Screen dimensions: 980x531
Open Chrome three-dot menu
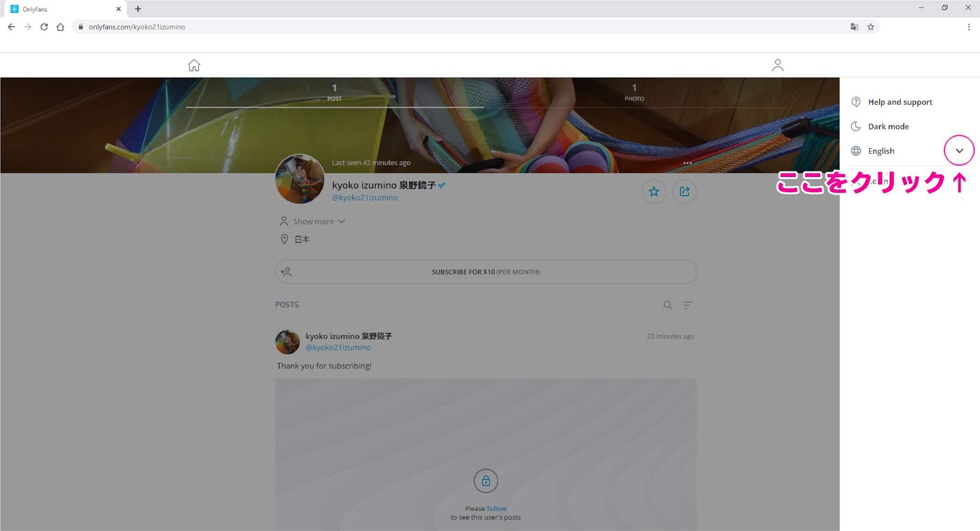[968, 27]
